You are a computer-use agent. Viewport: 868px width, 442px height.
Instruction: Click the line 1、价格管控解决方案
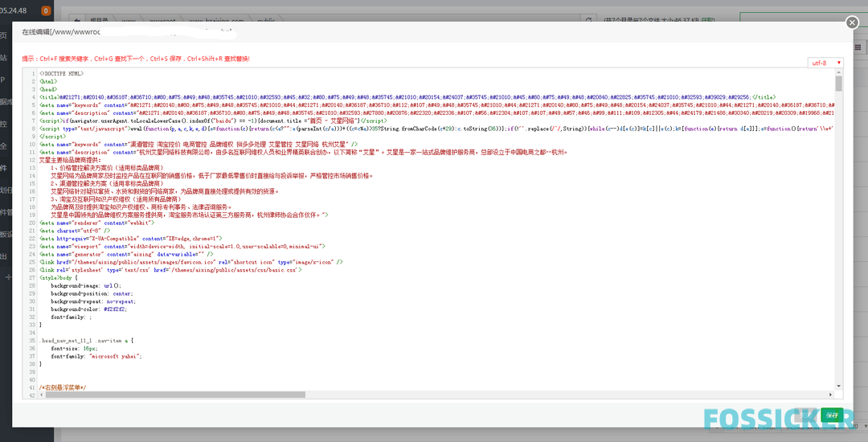tap(108, 168)
